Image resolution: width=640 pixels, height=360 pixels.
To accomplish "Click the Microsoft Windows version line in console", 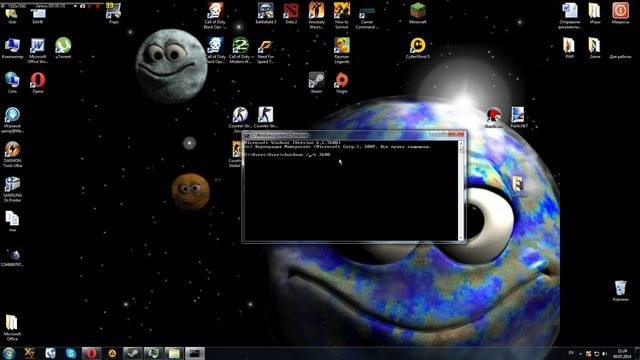I will 292,142.
